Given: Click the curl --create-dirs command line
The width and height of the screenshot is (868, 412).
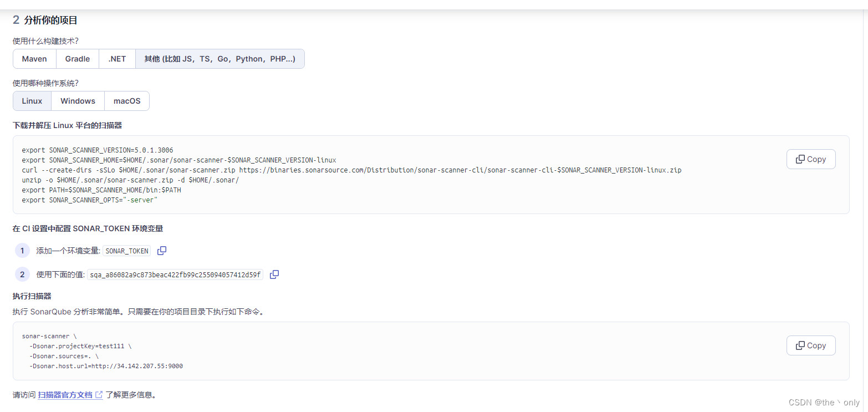Looking at the screenshot, I should pyautogui.click(x=351, y=170).
